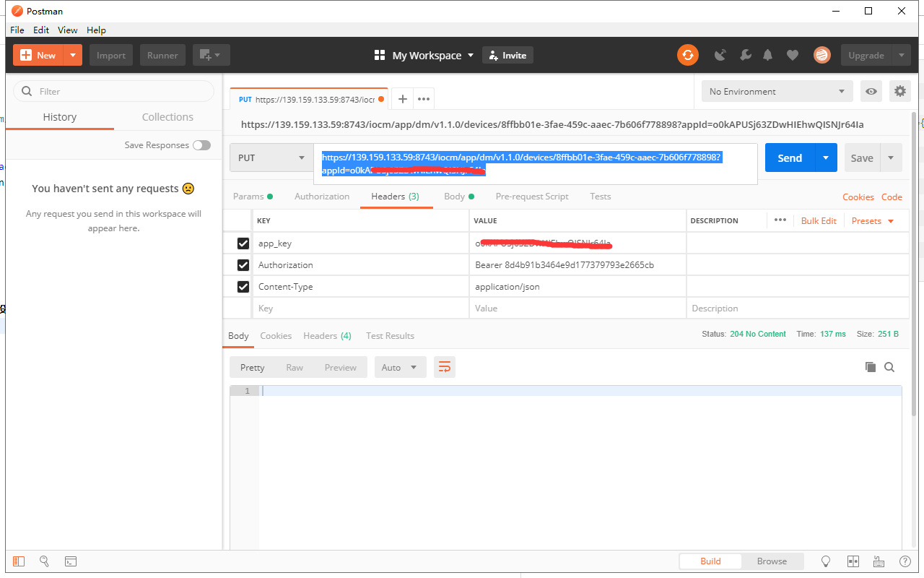The width and height of the screenshot is (924, 578).
Task: Uncheck the app_key header checkbox
Action: pyautogui.click(x=243, y=243)
